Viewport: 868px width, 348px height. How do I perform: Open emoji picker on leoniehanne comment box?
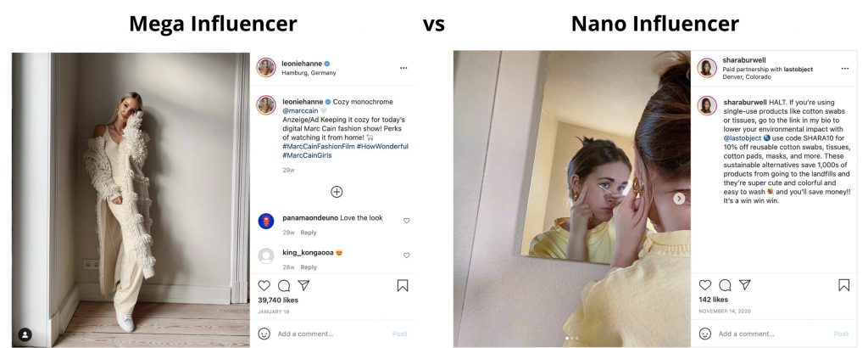[x=264, y=334]
